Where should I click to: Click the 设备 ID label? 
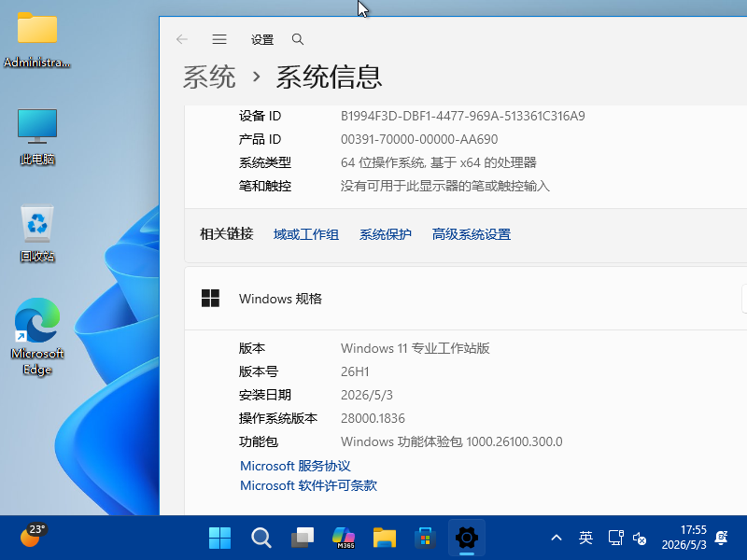[261, 116]
